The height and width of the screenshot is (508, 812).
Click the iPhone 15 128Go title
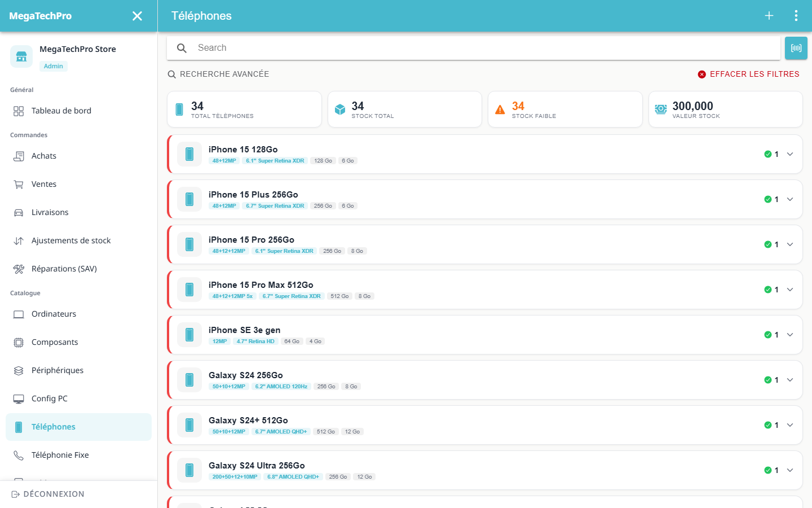point(243,150)
